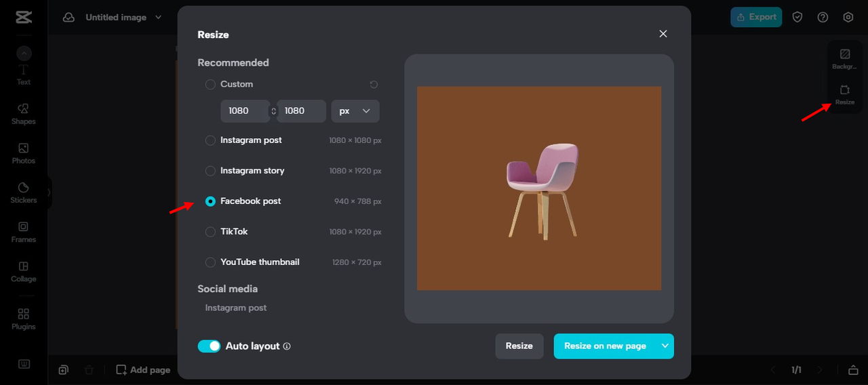Open the settings gear icon
The width and height of the screenshot is (868, 385).
848,17
